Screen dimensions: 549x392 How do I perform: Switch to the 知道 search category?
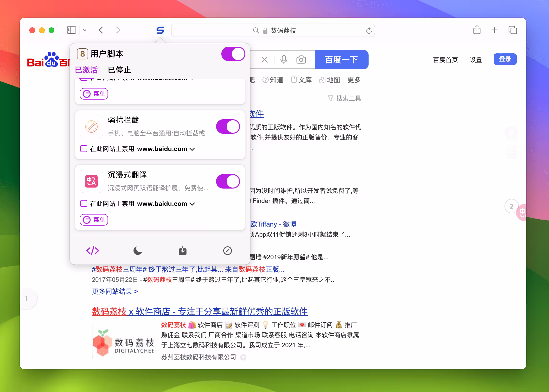point(273,80)
